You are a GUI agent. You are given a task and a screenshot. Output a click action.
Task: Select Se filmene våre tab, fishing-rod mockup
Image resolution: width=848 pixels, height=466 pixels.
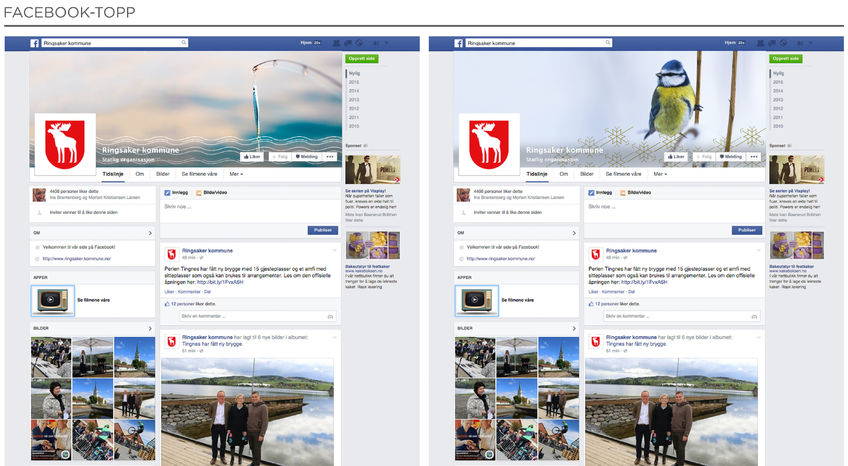click(x=200, y=174)
